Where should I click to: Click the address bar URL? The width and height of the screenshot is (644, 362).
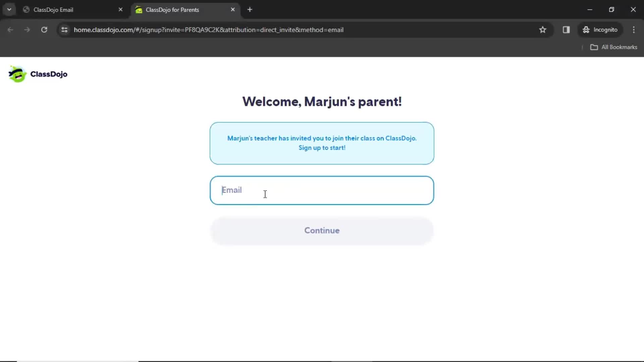point(208,30)
